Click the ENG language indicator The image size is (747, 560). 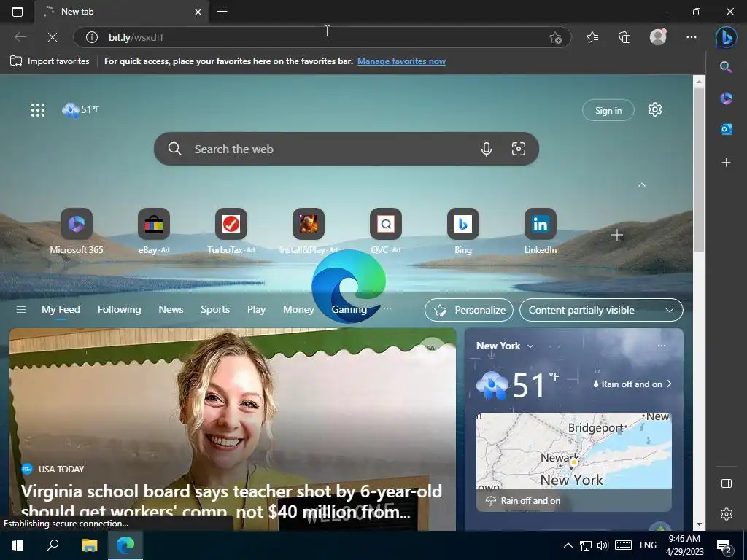648,545
